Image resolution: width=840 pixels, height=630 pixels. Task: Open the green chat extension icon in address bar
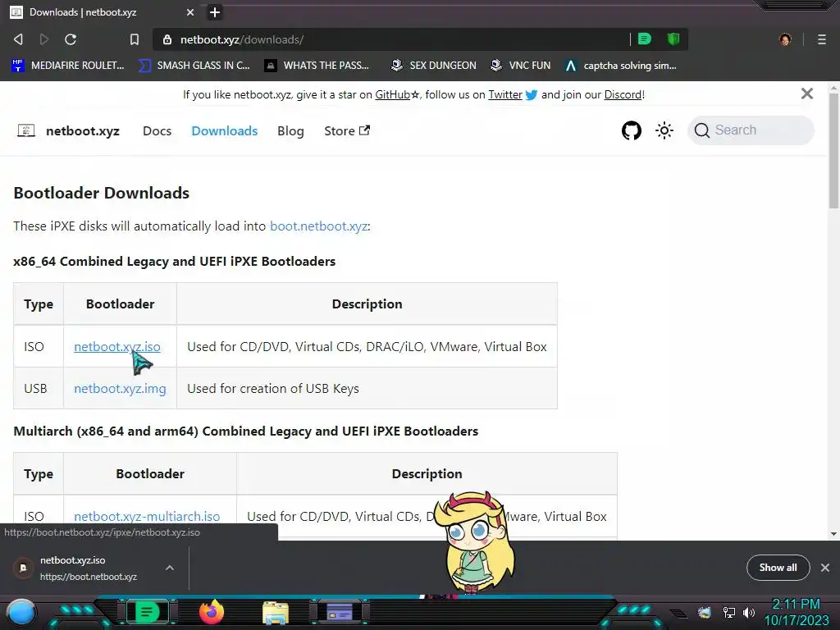click(x=645, y=39)
